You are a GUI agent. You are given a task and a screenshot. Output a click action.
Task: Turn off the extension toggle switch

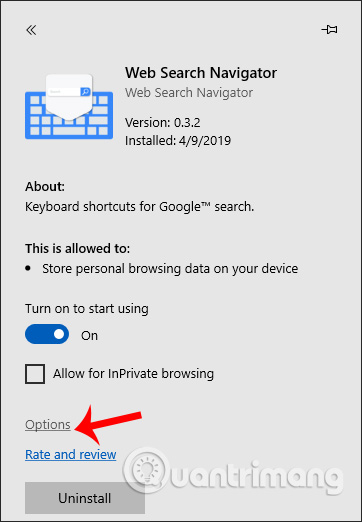(x=47, y=334)
